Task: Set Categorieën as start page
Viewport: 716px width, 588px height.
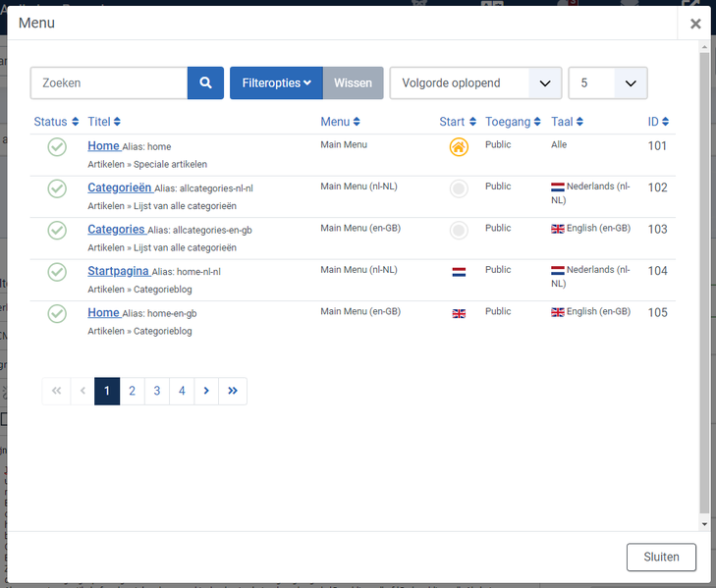Action: (x=459, y=188)
